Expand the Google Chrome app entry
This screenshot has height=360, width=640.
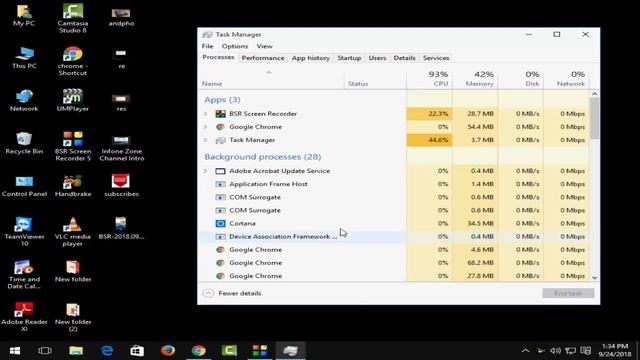click(x=206, y=127)
